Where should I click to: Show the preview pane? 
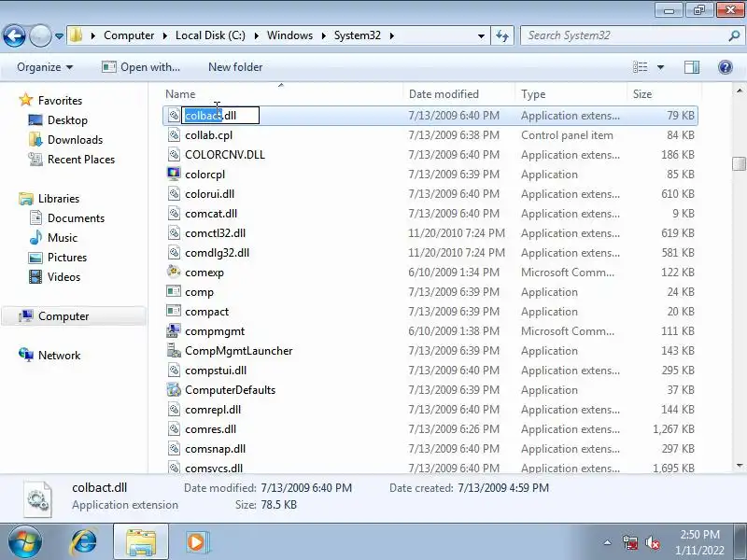(x=692, y=67)
